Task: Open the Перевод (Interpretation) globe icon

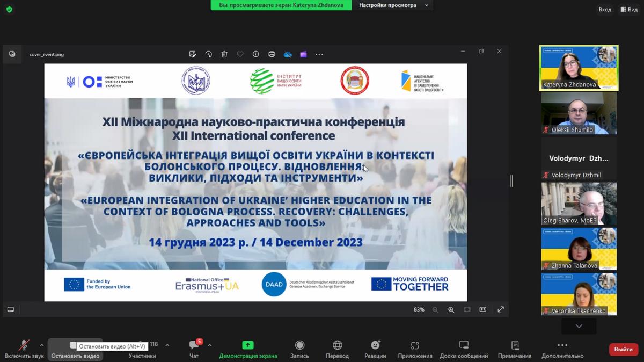Action: point(337,345)
